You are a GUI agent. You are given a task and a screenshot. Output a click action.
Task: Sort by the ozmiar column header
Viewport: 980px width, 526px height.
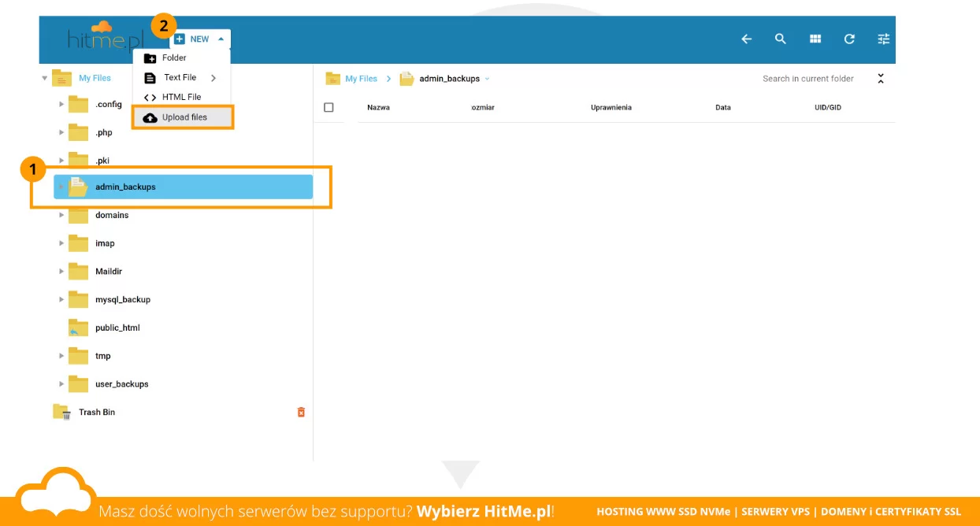coord(483,107)
